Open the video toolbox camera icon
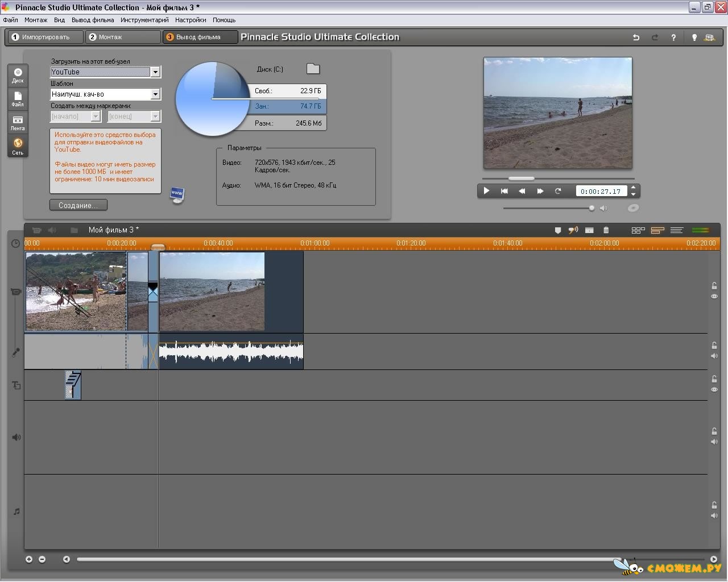 pos(37,230)
